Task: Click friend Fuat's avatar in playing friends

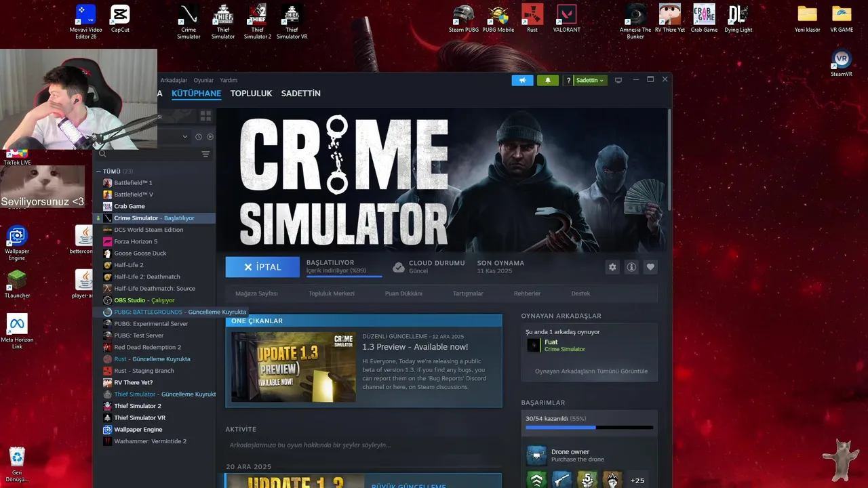Action: [x=534, y=345]
